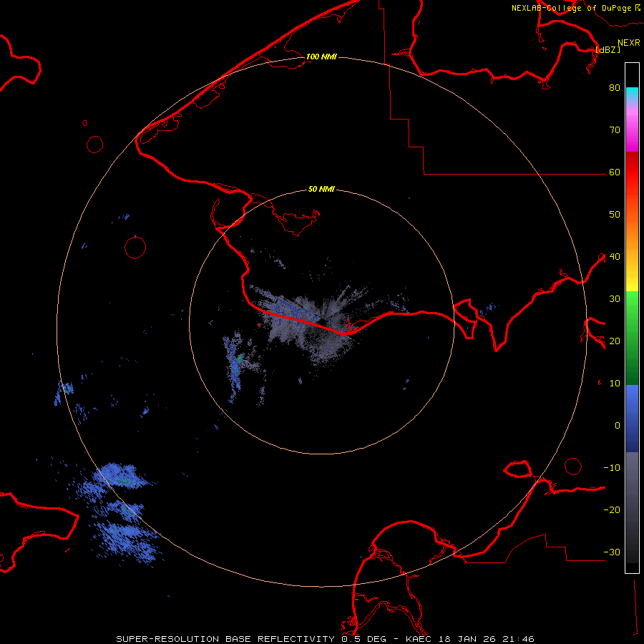
Task: Click the 60 value on the dBZ scale
Action: (x=615, y=172)
